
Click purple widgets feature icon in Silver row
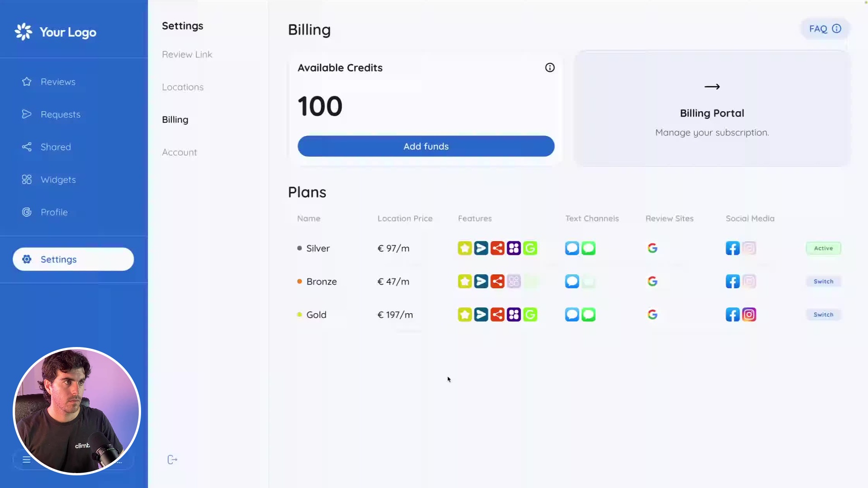[514, 248]
